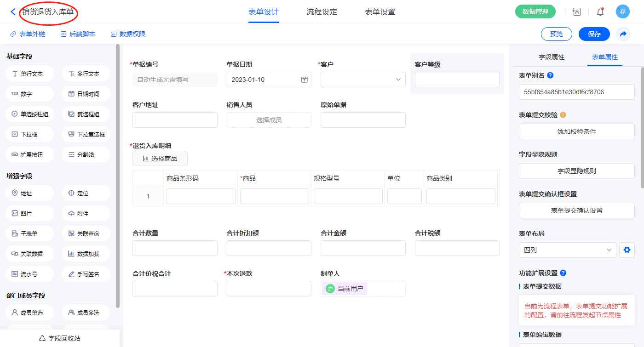This screenshot has width=644, height=347.
Task: Click warning icon beside 表单提交校验
Action: coord(563,115)
